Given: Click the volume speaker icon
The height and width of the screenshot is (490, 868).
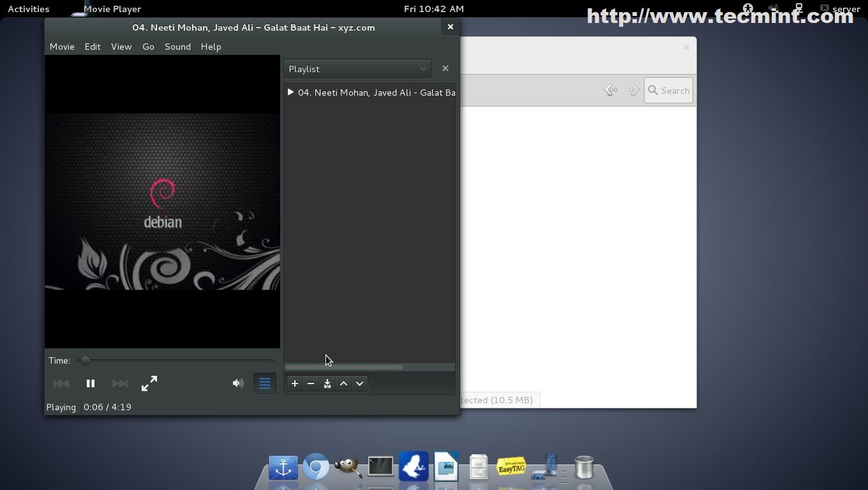Looking at the screenshot, I should point(237,383).
